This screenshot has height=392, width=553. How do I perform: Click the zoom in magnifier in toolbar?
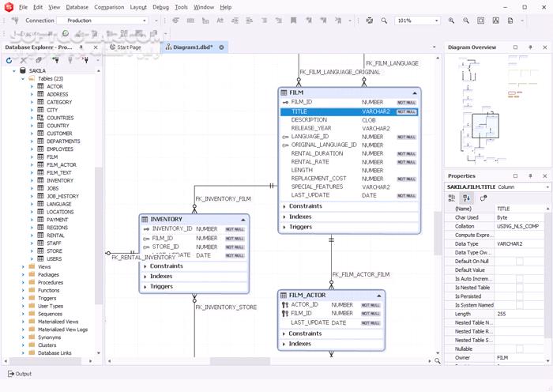(x=451, y=21)
